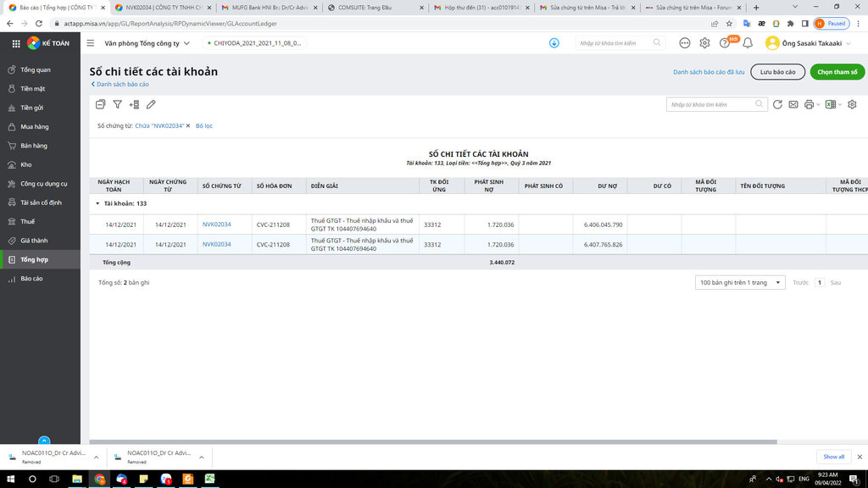Viewport: 868px width, 488px height.
Task: Open the header settings gear
Action: 704,43
